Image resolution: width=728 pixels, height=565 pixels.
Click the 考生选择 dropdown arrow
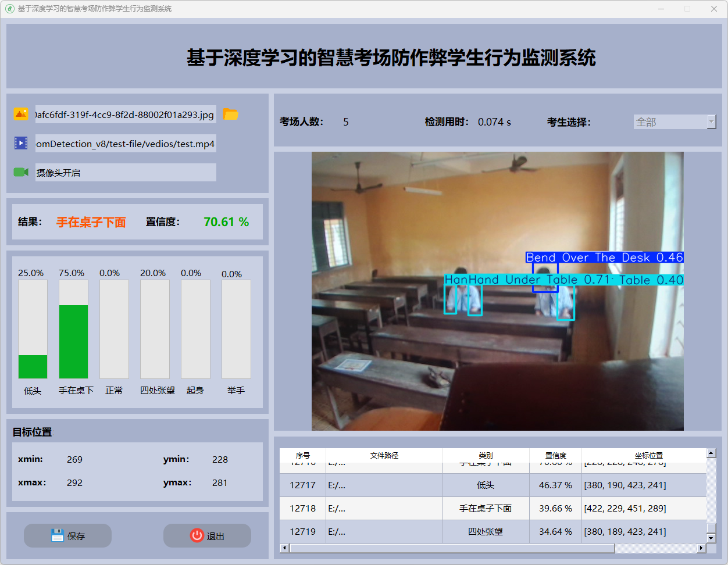[x=711, y=121]
